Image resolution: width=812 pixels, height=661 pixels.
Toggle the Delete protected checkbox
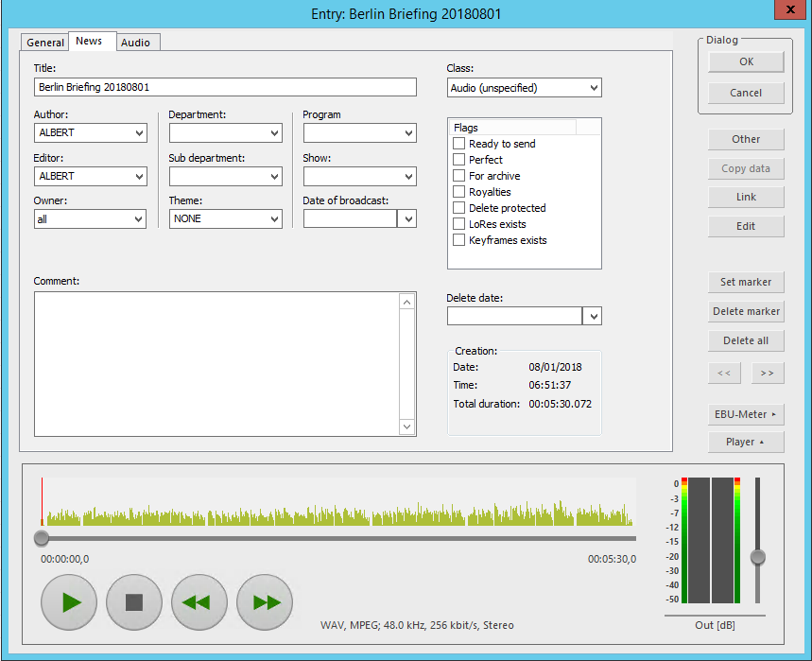coord(459,208)
